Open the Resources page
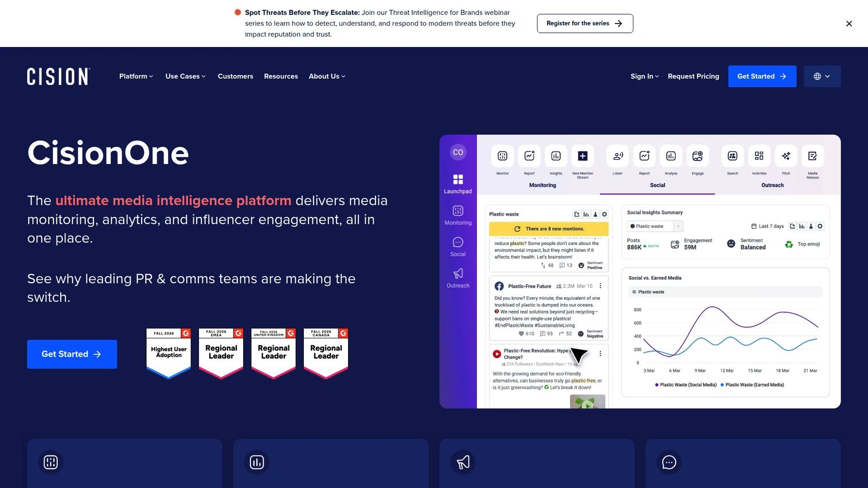 point(281,76)
